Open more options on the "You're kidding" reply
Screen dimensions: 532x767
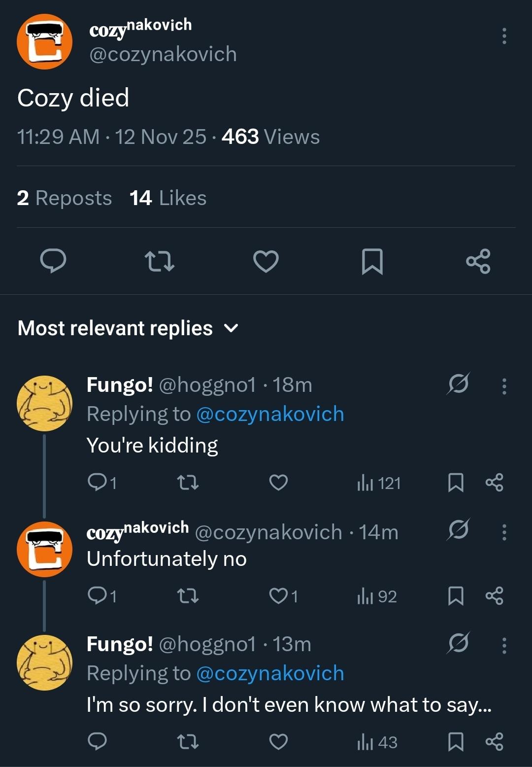pos(504,386)
